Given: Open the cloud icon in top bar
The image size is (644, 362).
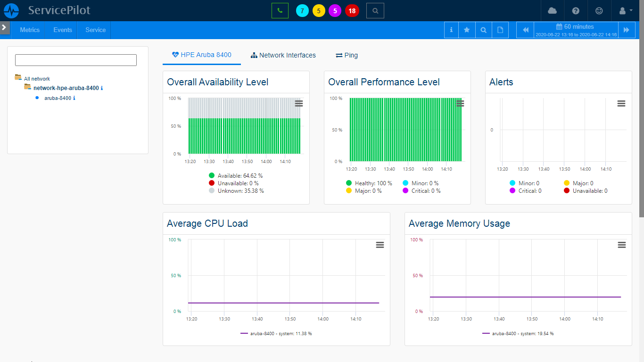Looking at the screenshot, I should pos(552,10).
